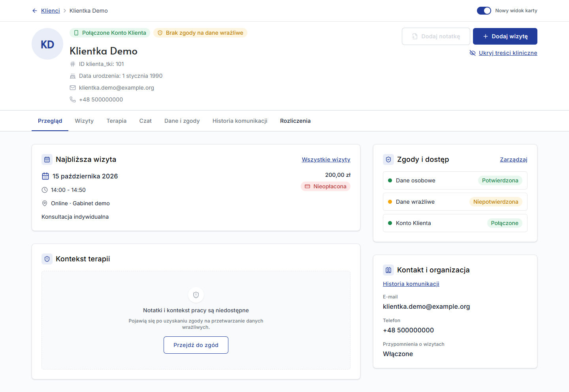Click the calendar icon beside 15 października 2026

coord(45,176)
